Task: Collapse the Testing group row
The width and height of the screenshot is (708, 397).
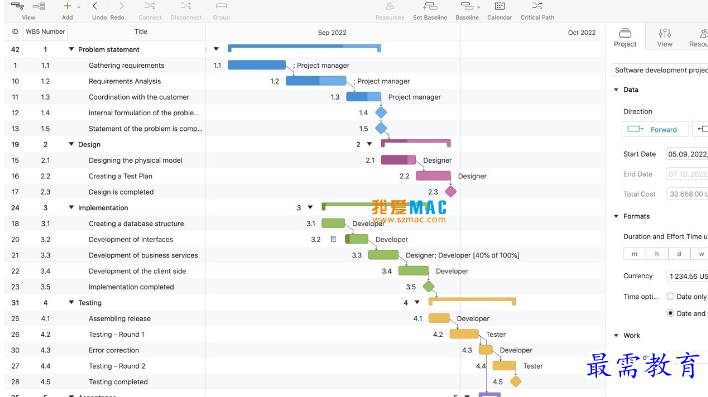Action: coord(71,302)
